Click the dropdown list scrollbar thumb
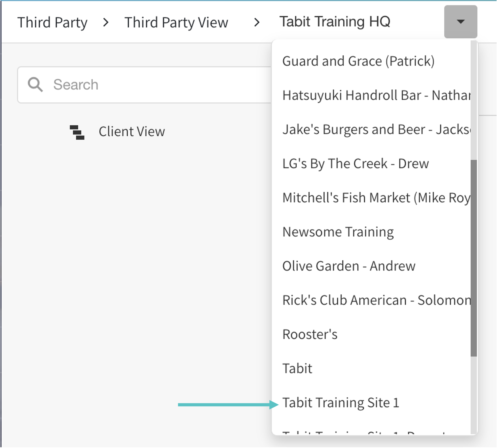Screen dimensions: 497x448 tap(473, 258)
